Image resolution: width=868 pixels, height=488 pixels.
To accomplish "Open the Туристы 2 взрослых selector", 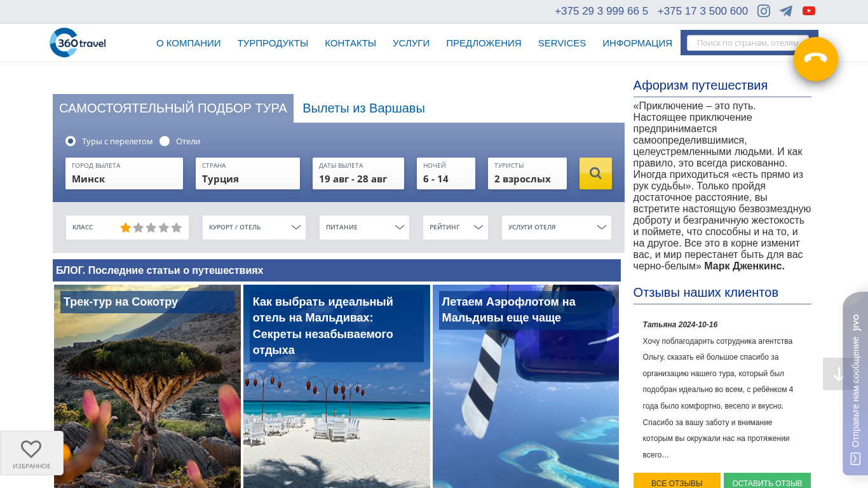I will coord(527,173).
